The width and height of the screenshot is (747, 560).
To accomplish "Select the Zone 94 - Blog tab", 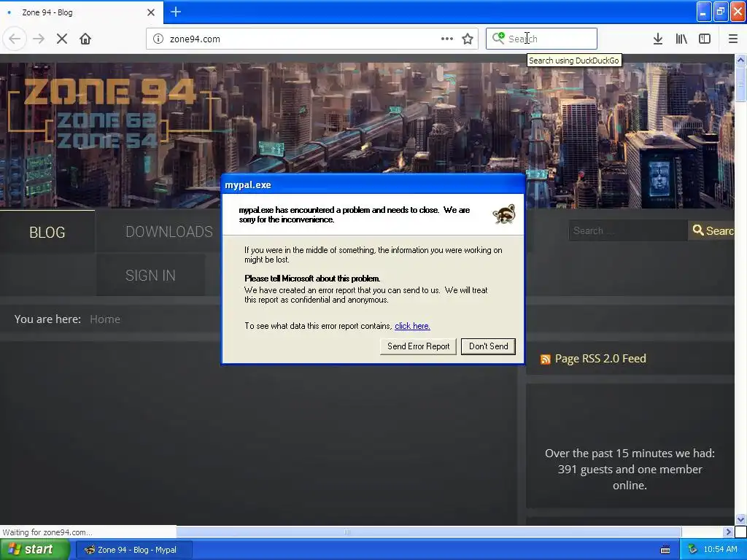I will click(81, 12).
